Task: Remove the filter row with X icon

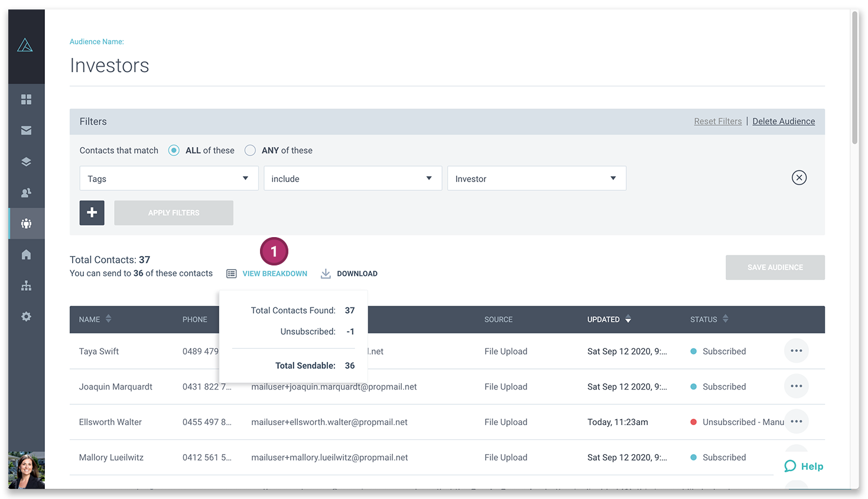Action: 799,177
